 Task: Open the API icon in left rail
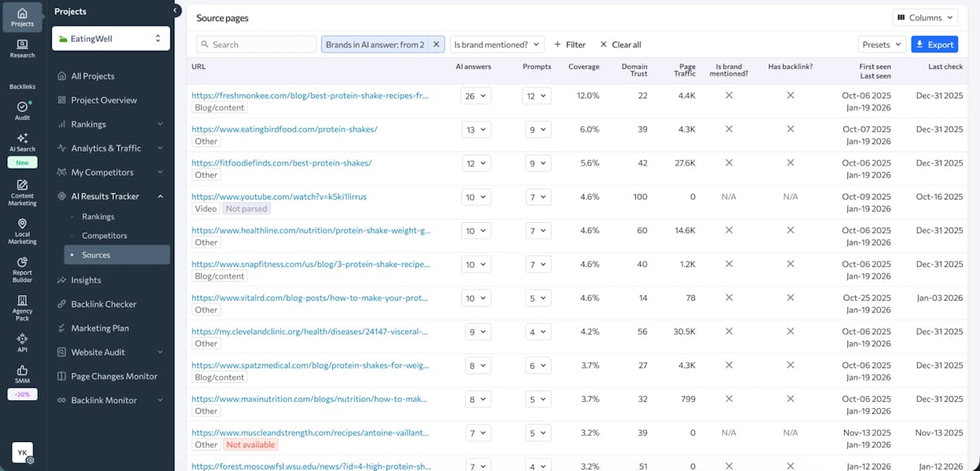coord(22,342)
